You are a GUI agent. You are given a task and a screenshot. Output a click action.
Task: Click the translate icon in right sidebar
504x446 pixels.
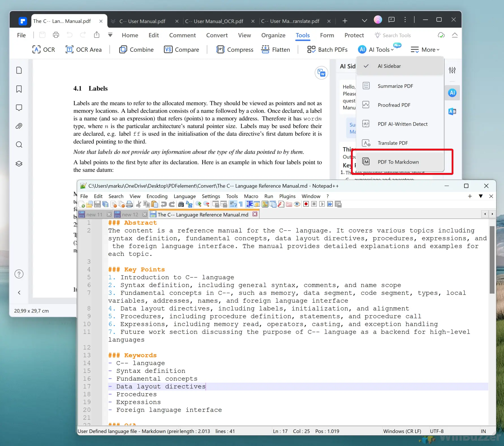click(452, 111)
